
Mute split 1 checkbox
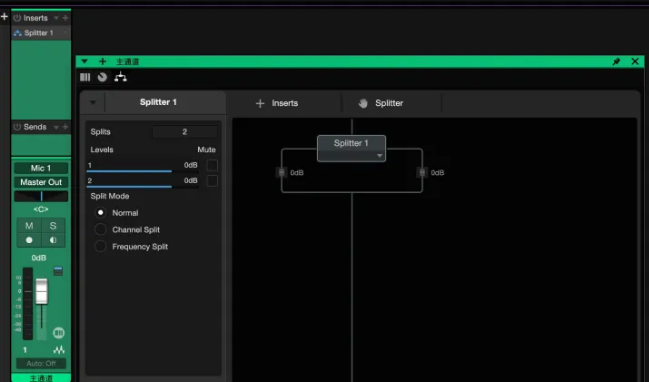click(212, 165)
